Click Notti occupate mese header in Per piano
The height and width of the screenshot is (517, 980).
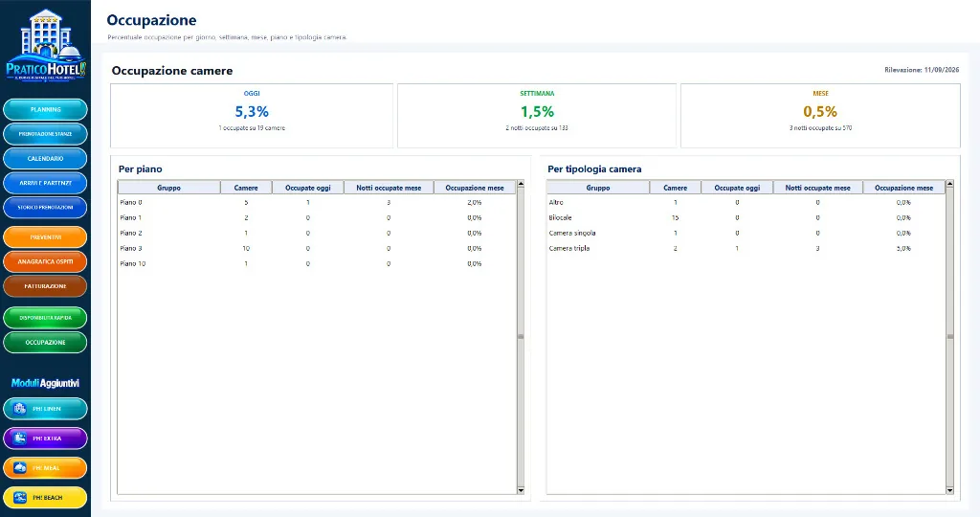(x=389, y=188)
